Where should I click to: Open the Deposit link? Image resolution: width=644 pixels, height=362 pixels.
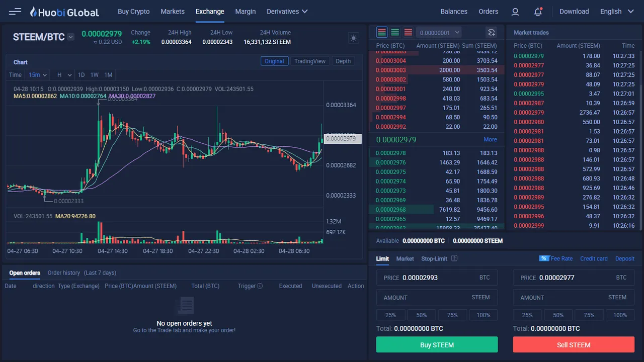point(625,258)
